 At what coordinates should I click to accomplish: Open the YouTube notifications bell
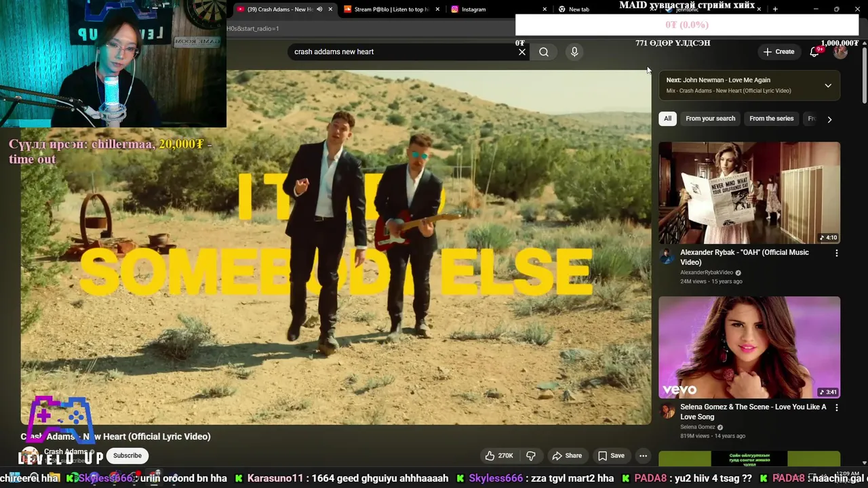tap(814, 52)
